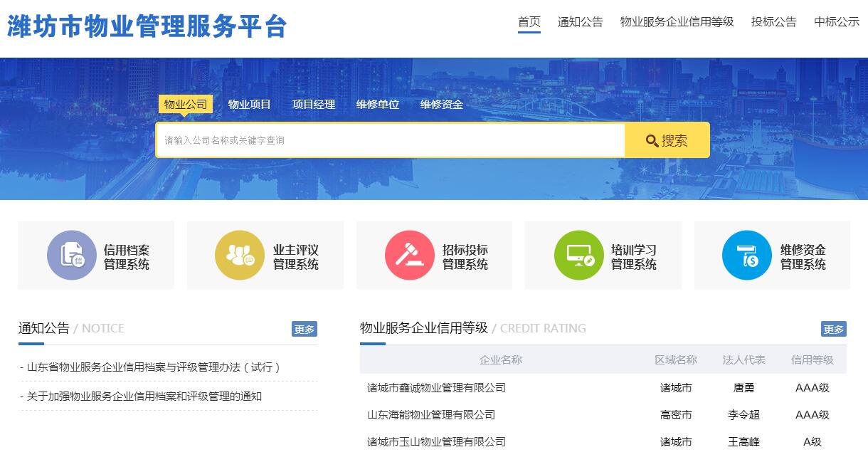Viewport: 868px width, 457px height.
Task: Click 更多 beside the credit rating section
Action: (833, 329)
